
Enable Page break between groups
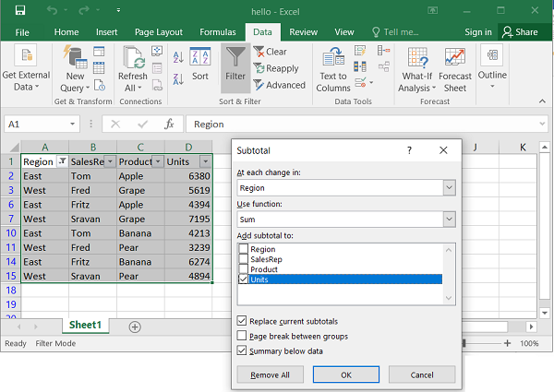tap(243, 336)
